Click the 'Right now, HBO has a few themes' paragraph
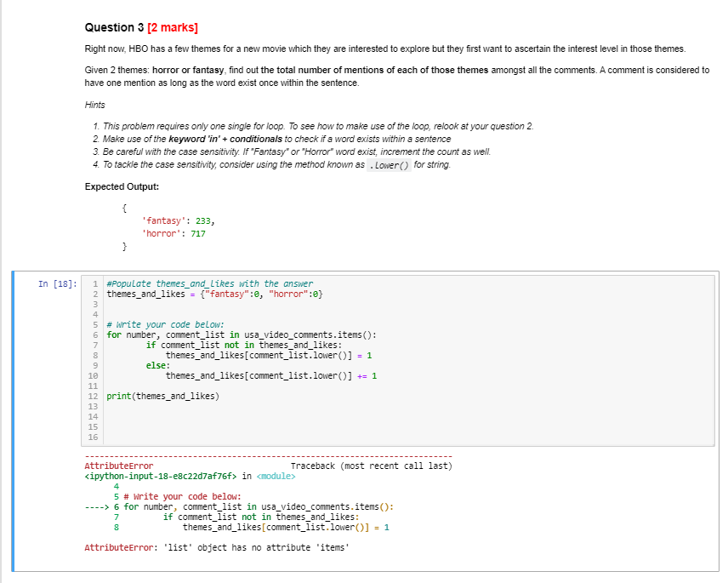Viewport: 728px width, 583px height. (385, 49)
